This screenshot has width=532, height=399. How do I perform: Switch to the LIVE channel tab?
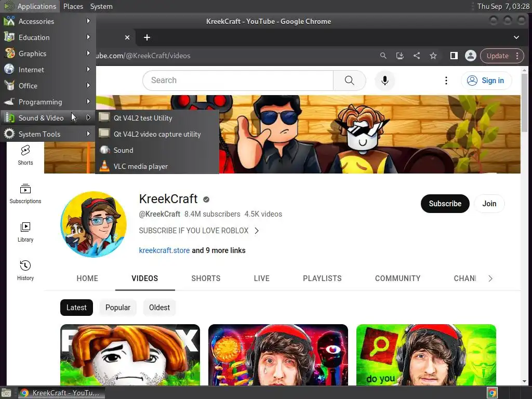click(262, 278)
